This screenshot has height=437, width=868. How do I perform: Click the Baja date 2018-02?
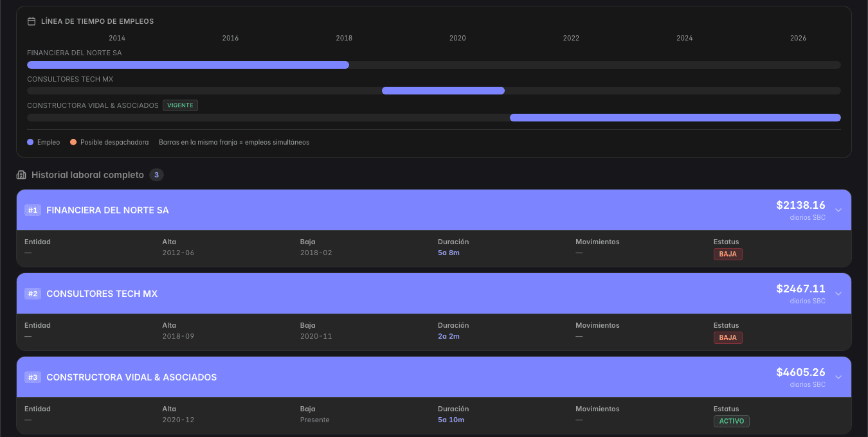(x=316, y=253)
